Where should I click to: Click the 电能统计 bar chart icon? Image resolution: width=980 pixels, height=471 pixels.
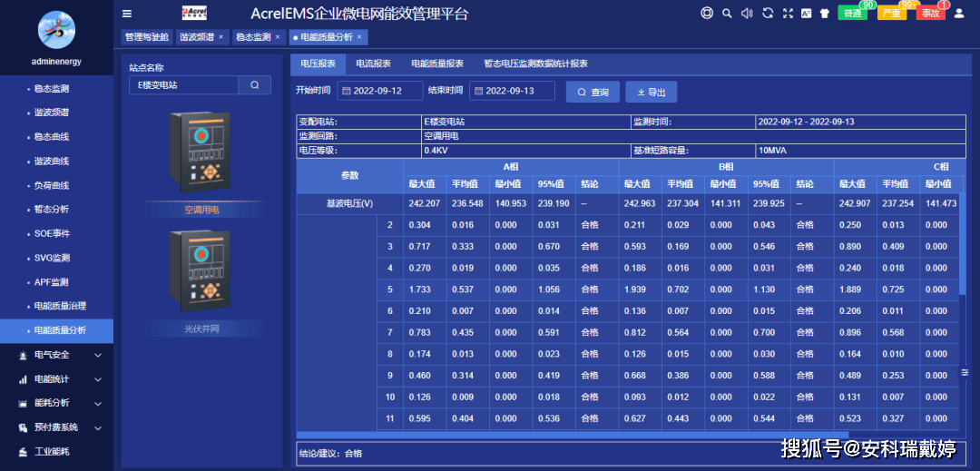click(23, 379)
